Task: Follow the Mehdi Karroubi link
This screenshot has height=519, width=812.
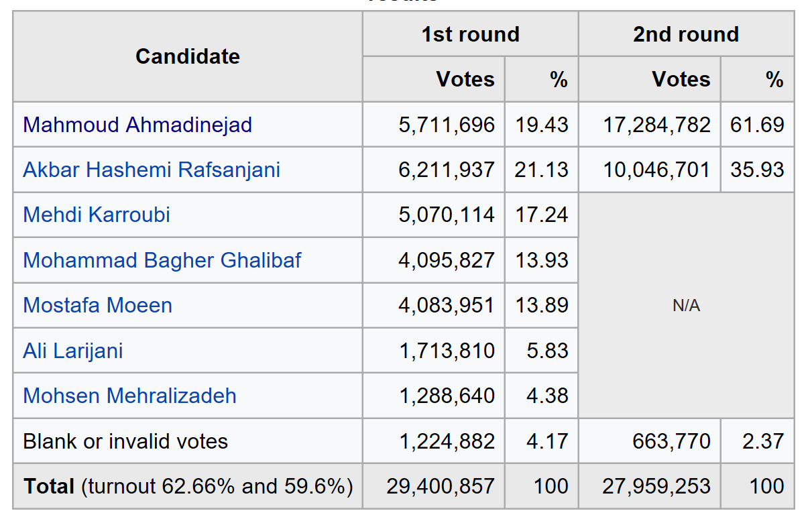Action: pyautogui.click(x=97, y=215)
